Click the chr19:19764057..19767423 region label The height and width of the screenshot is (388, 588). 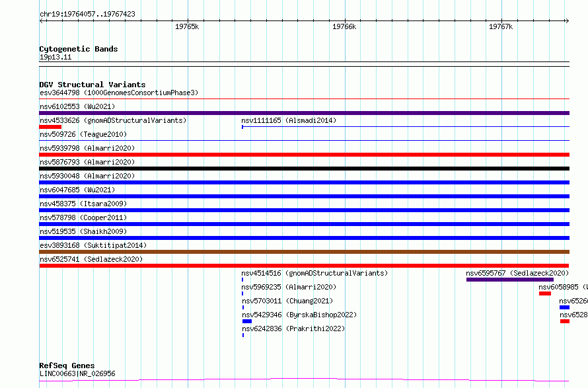click(87, 15)
